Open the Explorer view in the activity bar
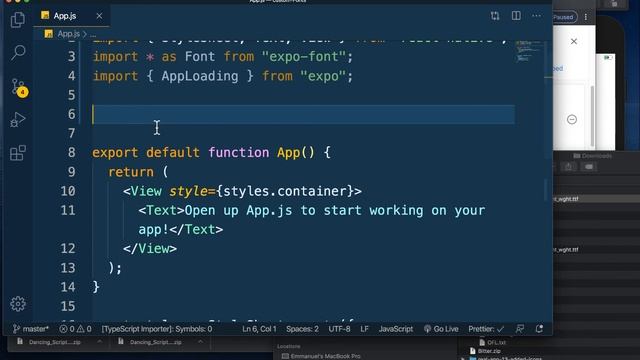The width and height of the screenshot is (640, 360). (18, 19)
